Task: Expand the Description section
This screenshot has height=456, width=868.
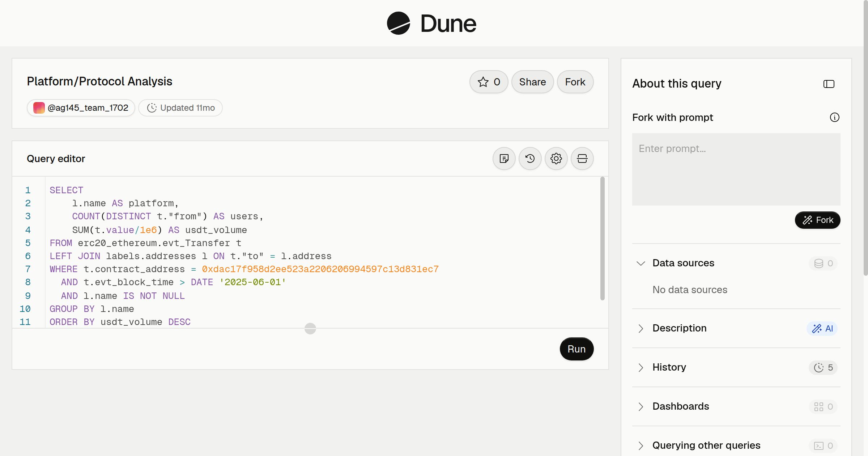Action: [641, 328]
